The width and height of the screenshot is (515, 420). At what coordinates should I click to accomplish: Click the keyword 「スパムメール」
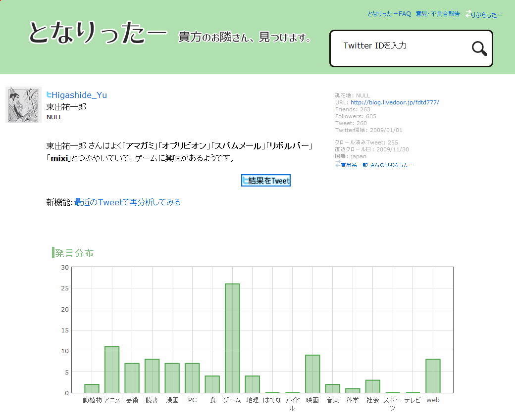pos(238,145)
